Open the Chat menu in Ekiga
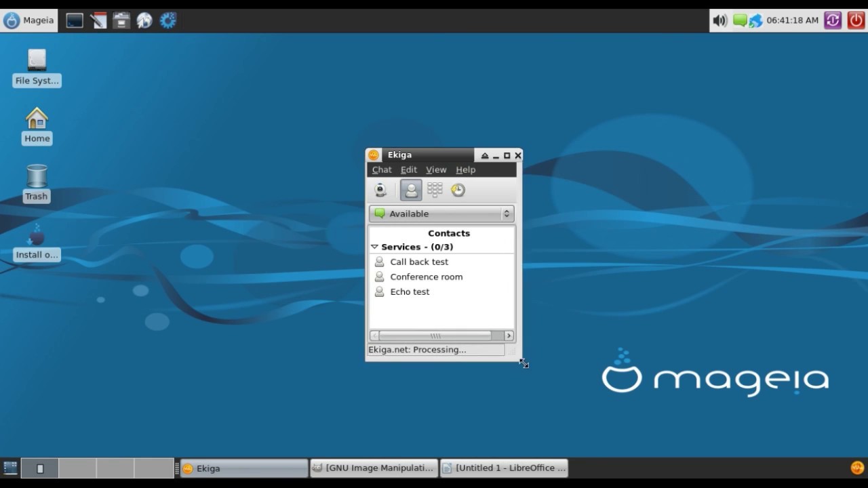Viewport: 868px width, 488px height. [x=382, y=169]
